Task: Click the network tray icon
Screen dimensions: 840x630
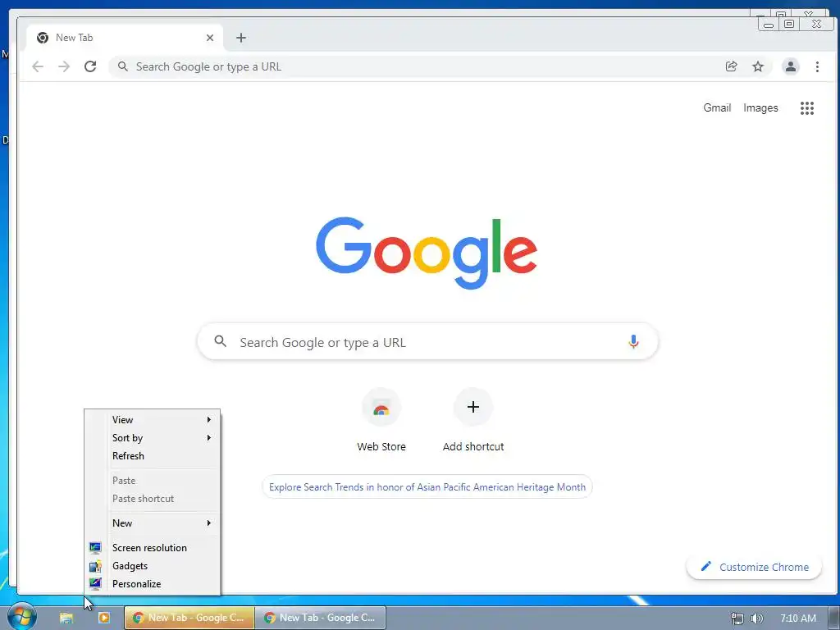Action: point(737,619)
